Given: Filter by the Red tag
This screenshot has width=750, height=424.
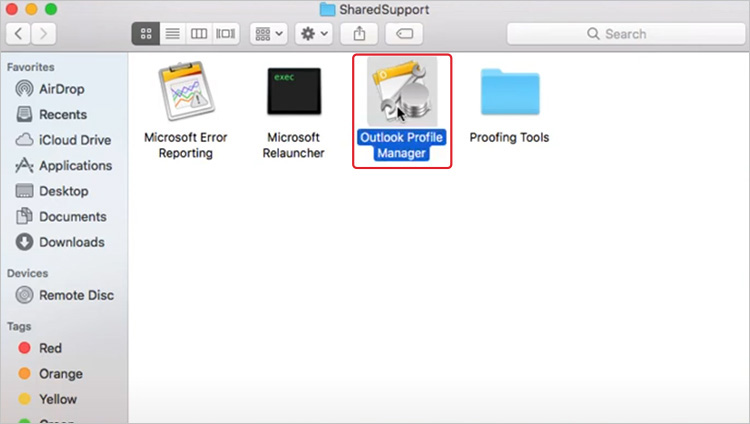Looking at the screenshot, I should tap(40, 348).
